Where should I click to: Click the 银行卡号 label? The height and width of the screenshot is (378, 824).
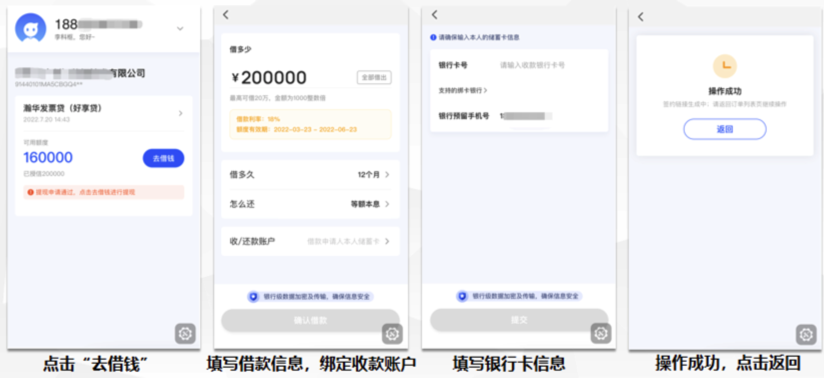point(453,66)
